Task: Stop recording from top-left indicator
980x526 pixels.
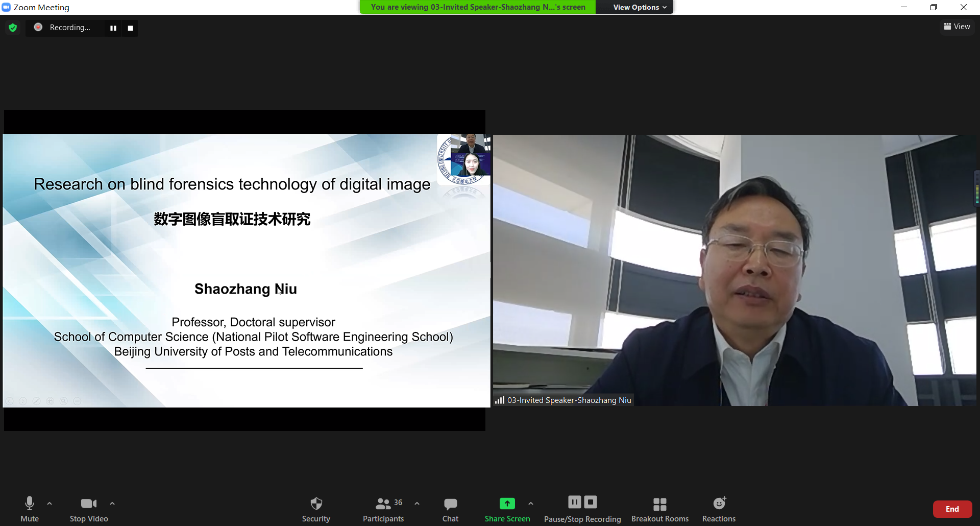Action: (x=131, y=28)
